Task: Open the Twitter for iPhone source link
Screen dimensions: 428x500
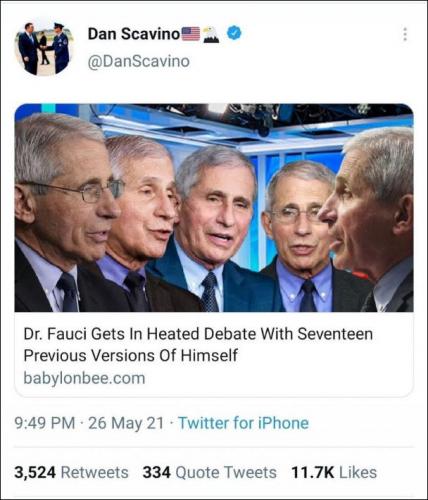Action: [x=243, y=423]
